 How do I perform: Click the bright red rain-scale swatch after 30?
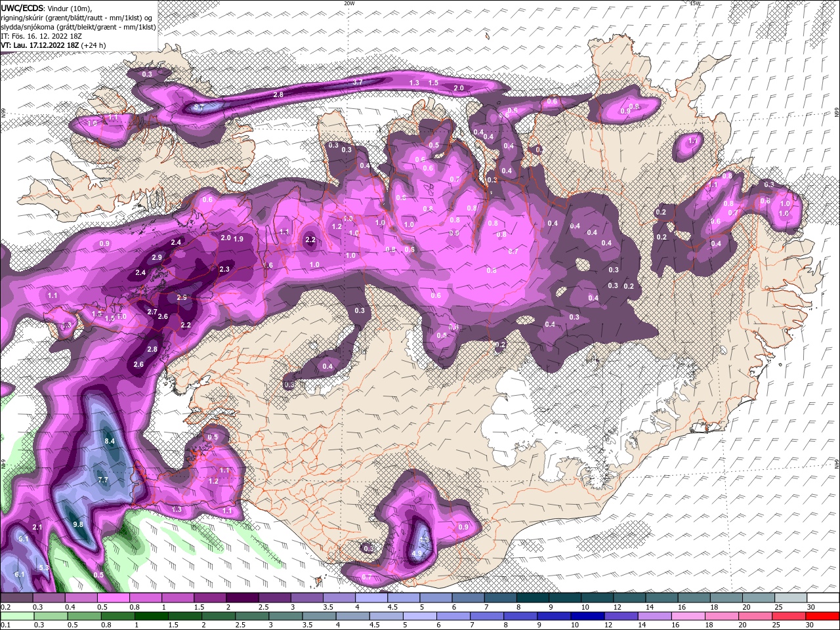point(822,616)
